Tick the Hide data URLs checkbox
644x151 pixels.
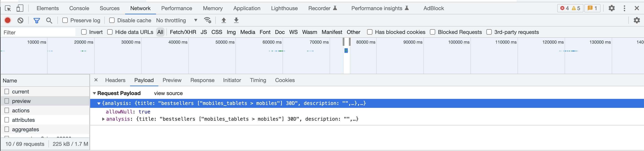110,32
